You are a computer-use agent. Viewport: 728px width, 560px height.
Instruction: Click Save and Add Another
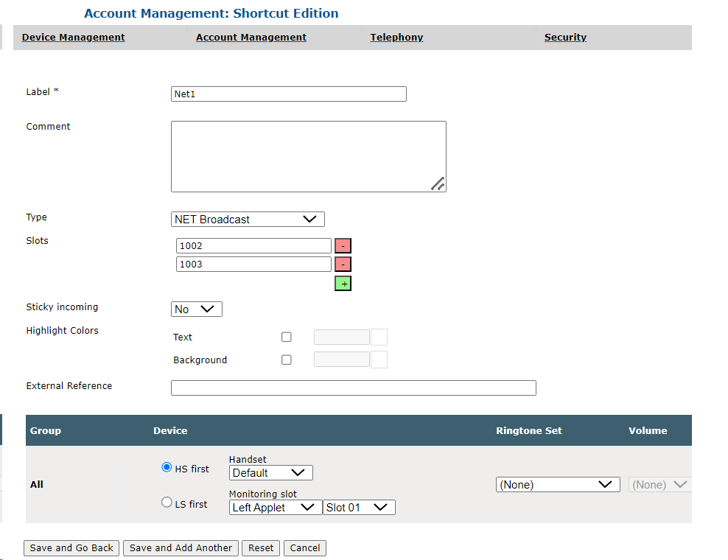(x=181, y=548)
